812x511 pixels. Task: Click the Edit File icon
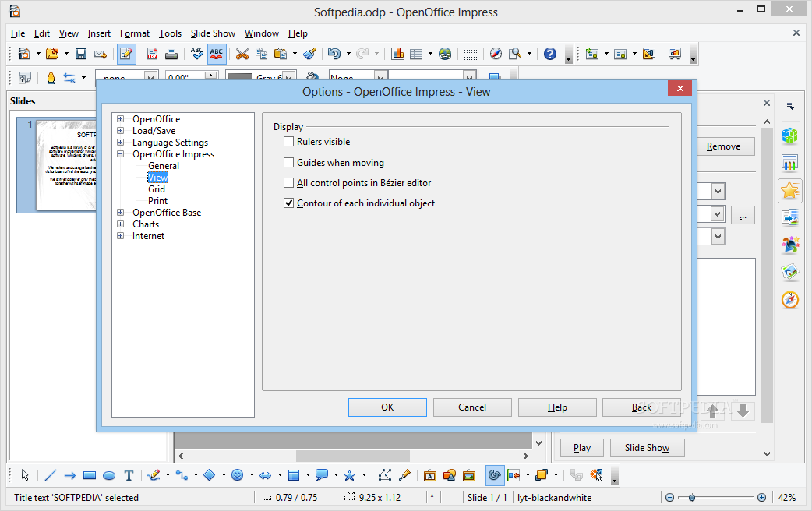(x=126, y=54)
